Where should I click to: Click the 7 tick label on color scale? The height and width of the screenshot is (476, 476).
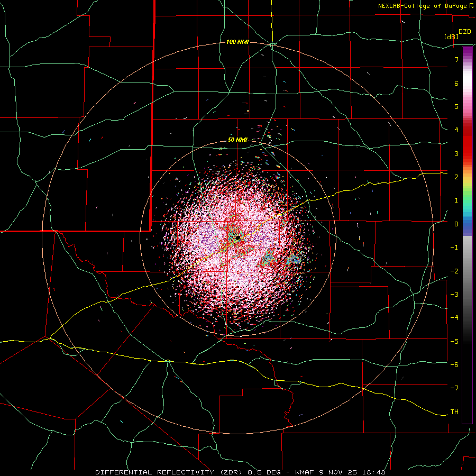pos(456,59)
